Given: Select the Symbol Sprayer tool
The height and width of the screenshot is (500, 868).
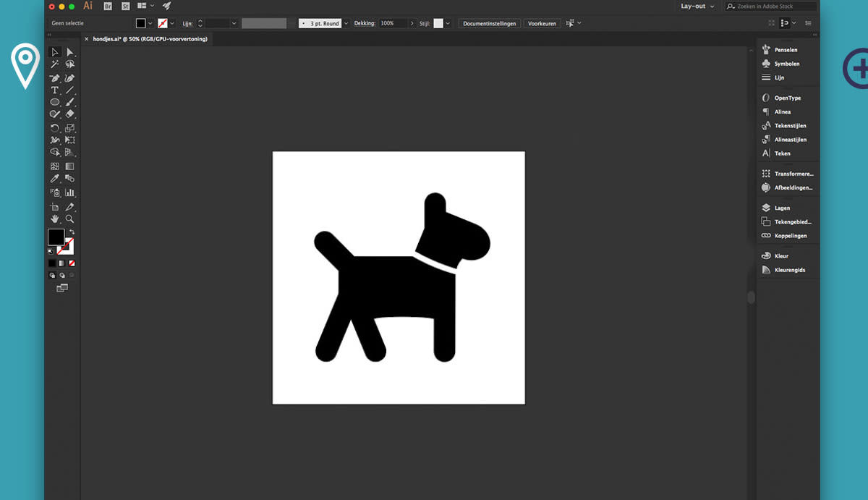Looking at the screenshot, I should tap(55, 192).
